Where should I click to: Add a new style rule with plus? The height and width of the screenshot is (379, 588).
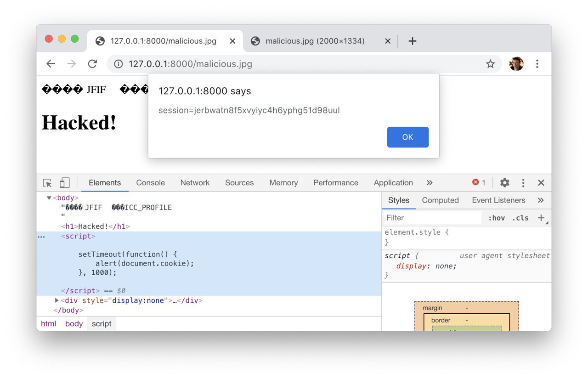point(542,218)
